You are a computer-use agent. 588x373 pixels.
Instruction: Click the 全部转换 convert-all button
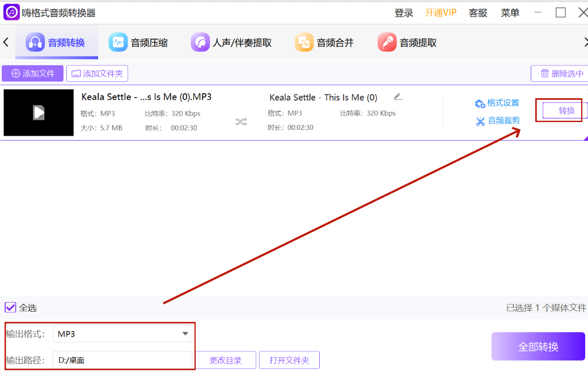point(538,346)
